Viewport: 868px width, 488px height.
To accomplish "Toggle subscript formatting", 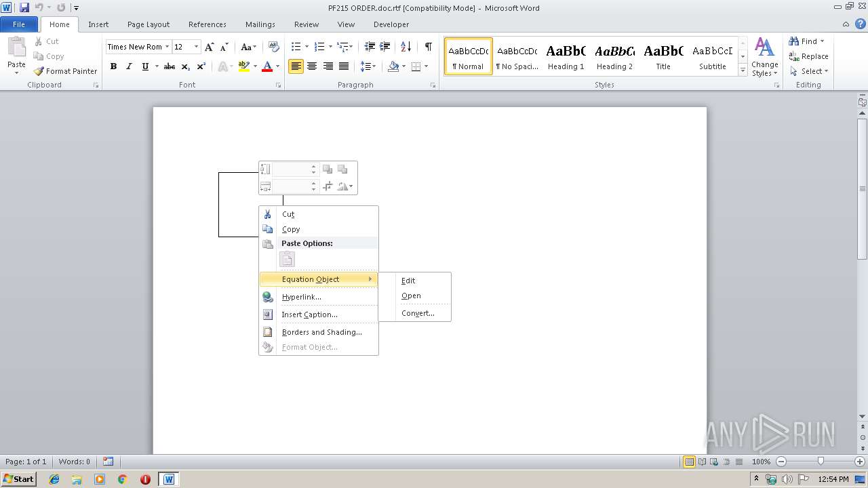I will click(x=185, y=66).
